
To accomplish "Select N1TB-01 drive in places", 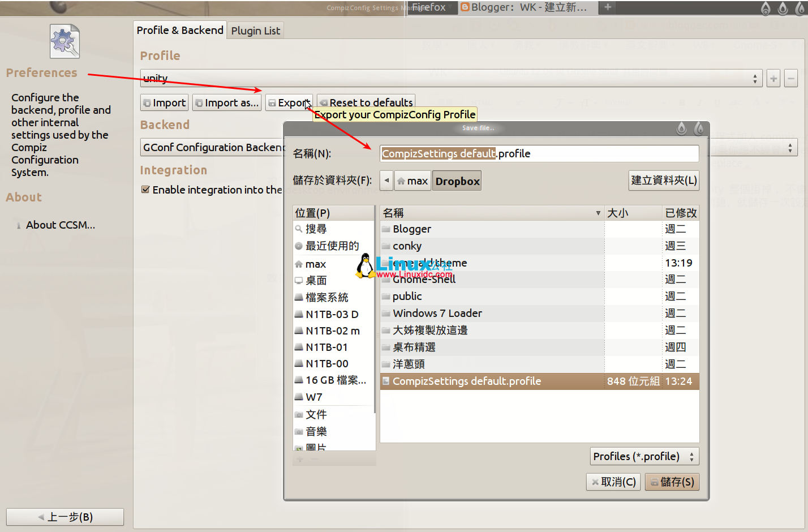I will coord(334,347).
